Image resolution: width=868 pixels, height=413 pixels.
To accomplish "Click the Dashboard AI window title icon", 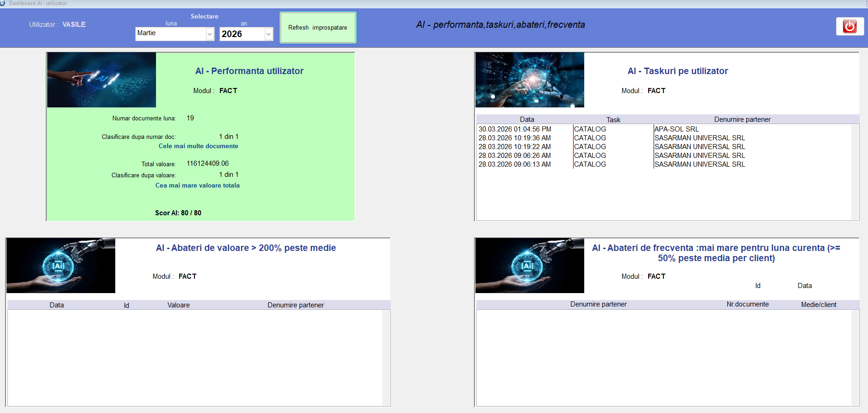I will coord(3,3).
